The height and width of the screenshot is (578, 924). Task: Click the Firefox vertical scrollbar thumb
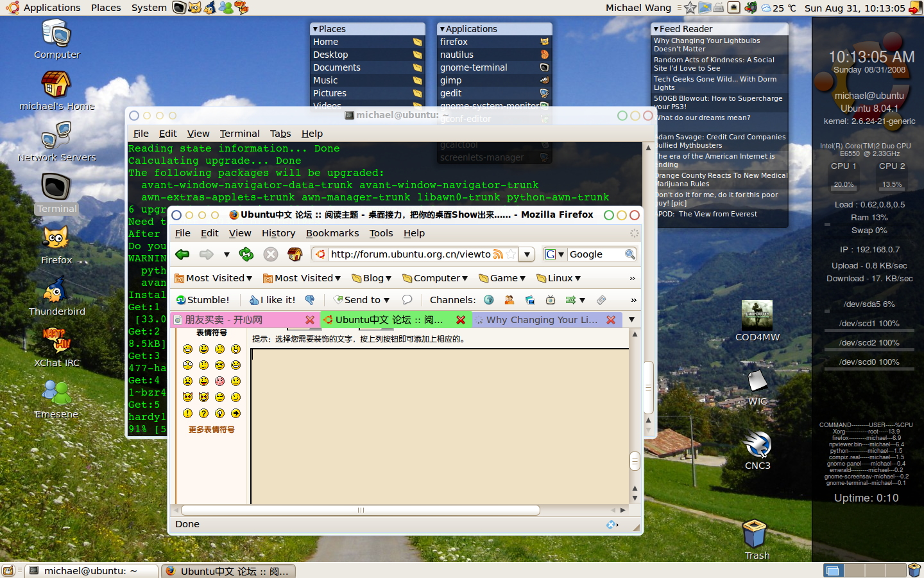pyautogui.click(x=635, y=461)
